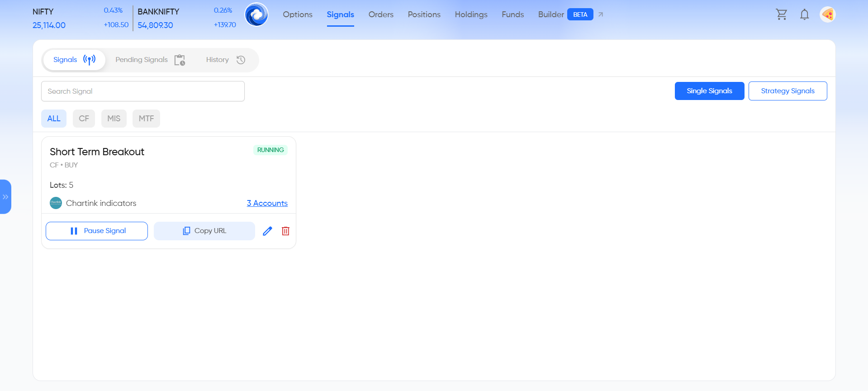This screenshot has height=391, width=868.
Task: Switch to Strategy Signals view
Action: (787, 91)
